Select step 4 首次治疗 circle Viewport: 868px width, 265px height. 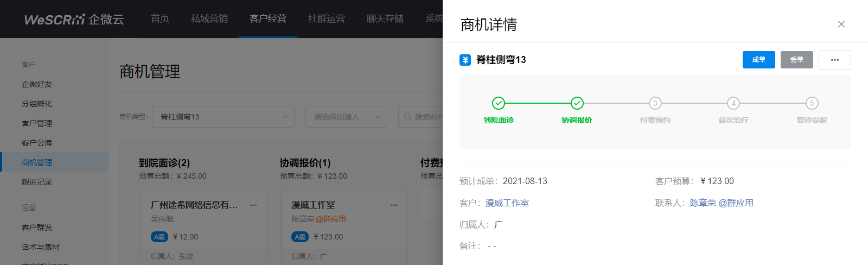(733, 103)
